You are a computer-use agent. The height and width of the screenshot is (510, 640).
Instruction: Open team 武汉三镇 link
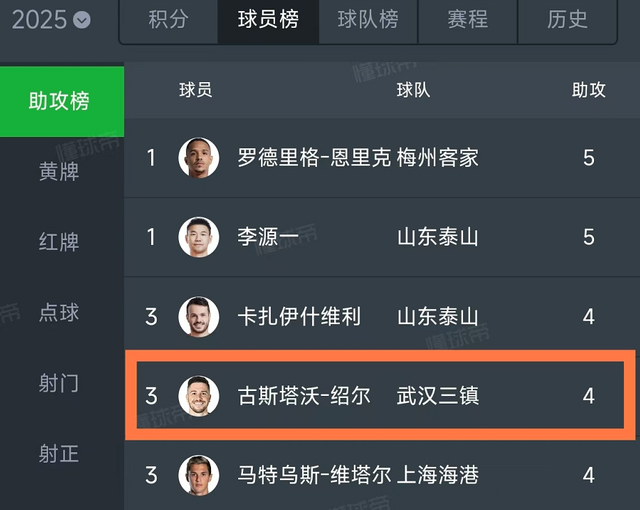[x=438, y=396]
